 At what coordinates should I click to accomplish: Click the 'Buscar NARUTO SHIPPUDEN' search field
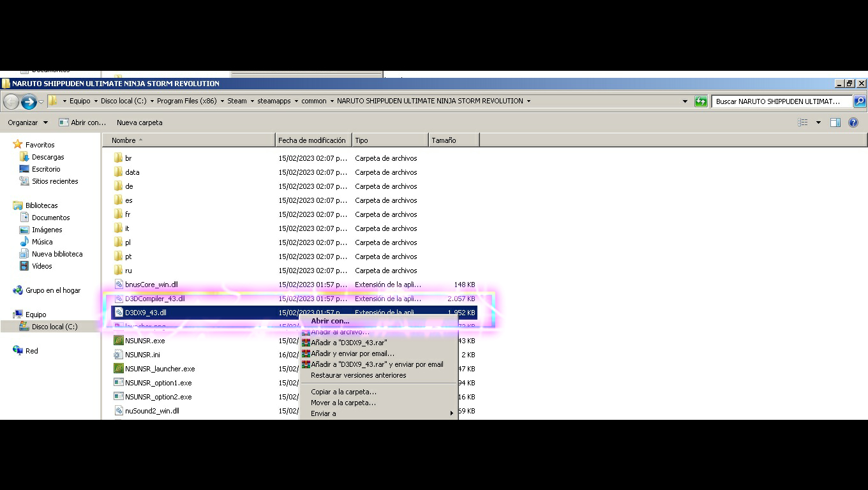[782, 101]
